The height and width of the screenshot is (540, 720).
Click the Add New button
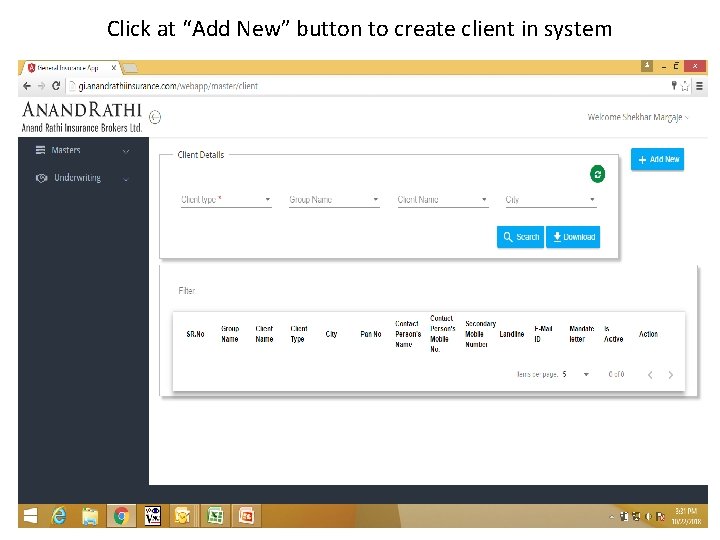(x=657, y=159)
